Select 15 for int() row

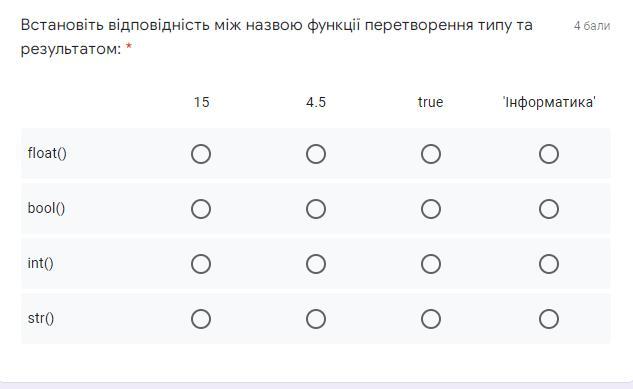click(201, 264)
